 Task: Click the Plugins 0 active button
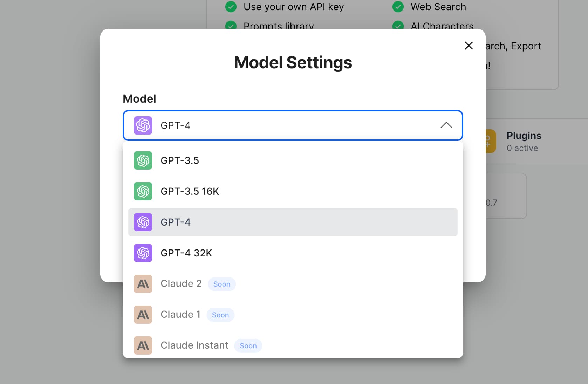coord(524,142)
